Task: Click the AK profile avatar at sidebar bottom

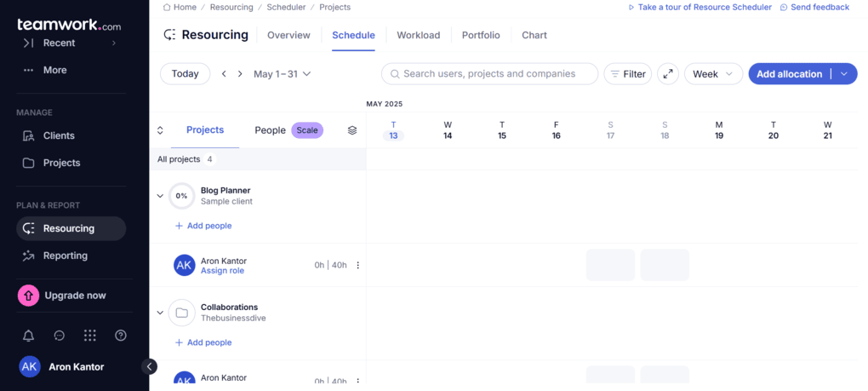Action: (30, 366)
